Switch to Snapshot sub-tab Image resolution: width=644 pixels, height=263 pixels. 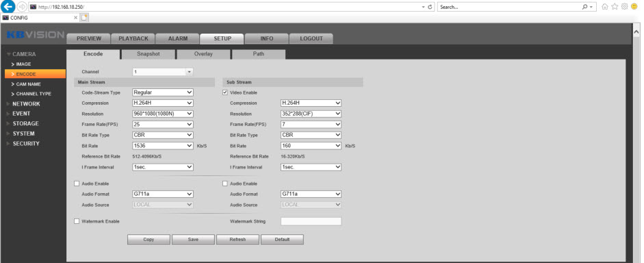tap(149, 54)
